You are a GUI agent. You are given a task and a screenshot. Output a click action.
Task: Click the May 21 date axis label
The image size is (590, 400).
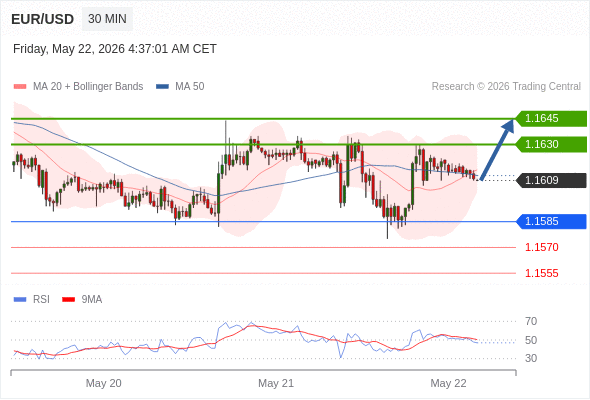point(276,383)
